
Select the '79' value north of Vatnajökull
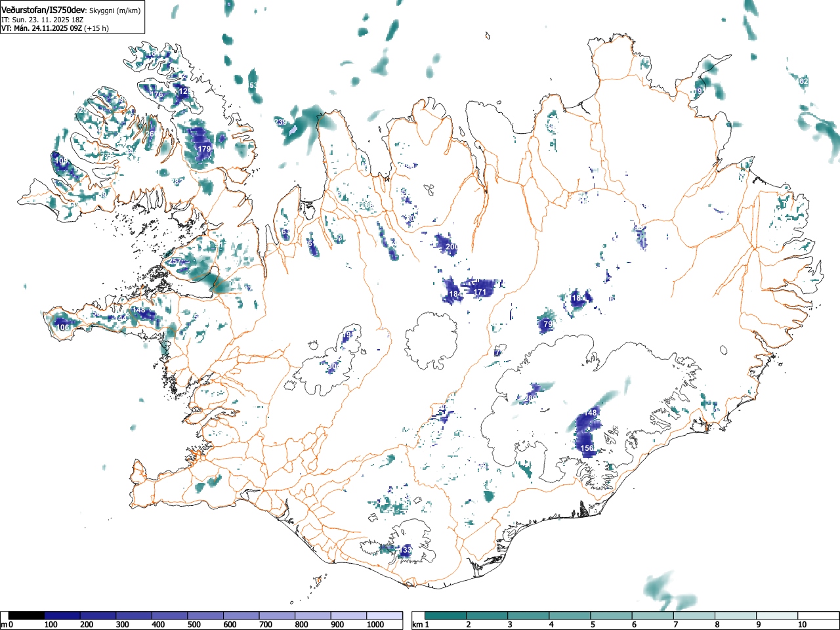pos(549,324)
